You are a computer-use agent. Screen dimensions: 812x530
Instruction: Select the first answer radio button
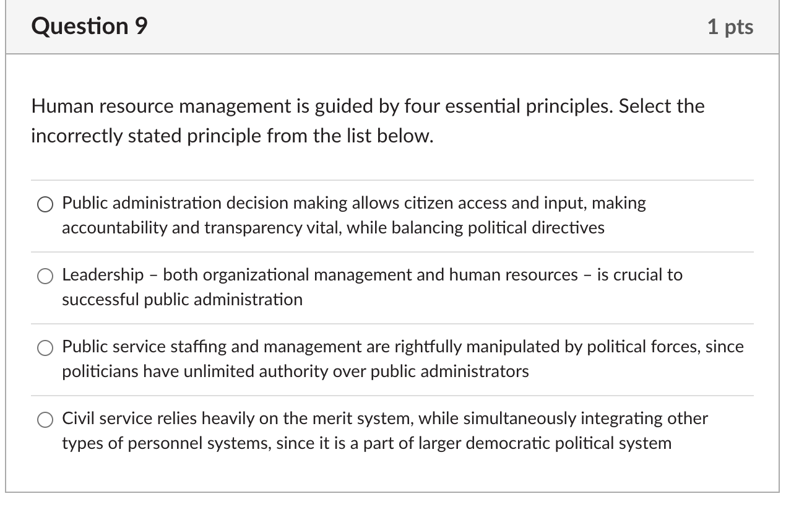[45, 204]
